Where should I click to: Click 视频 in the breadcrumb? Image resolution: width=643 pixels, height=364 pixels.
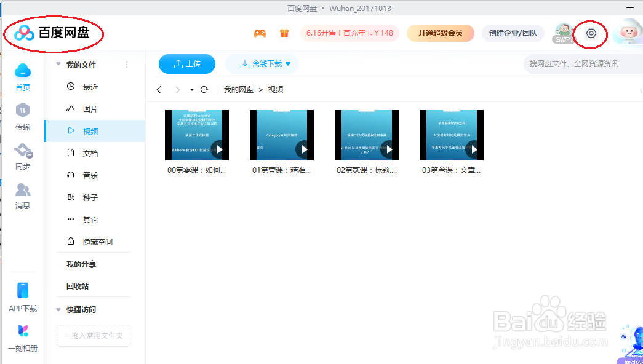(x=276, y=89)
